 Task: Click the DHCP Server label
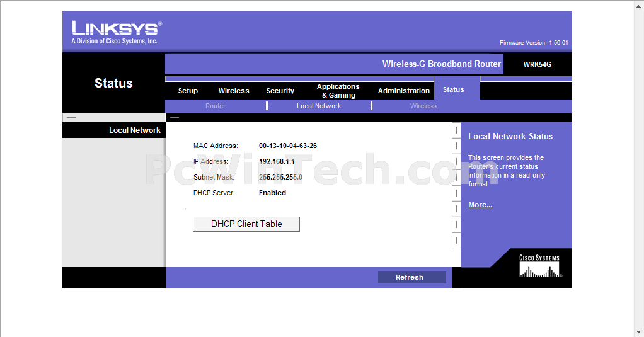214,193
